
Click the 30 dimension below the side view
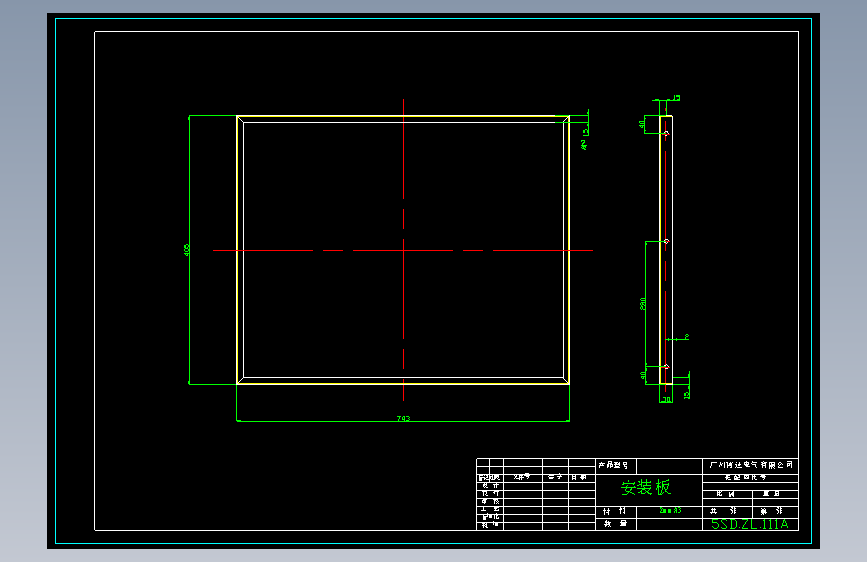click(x=666, y=399)
